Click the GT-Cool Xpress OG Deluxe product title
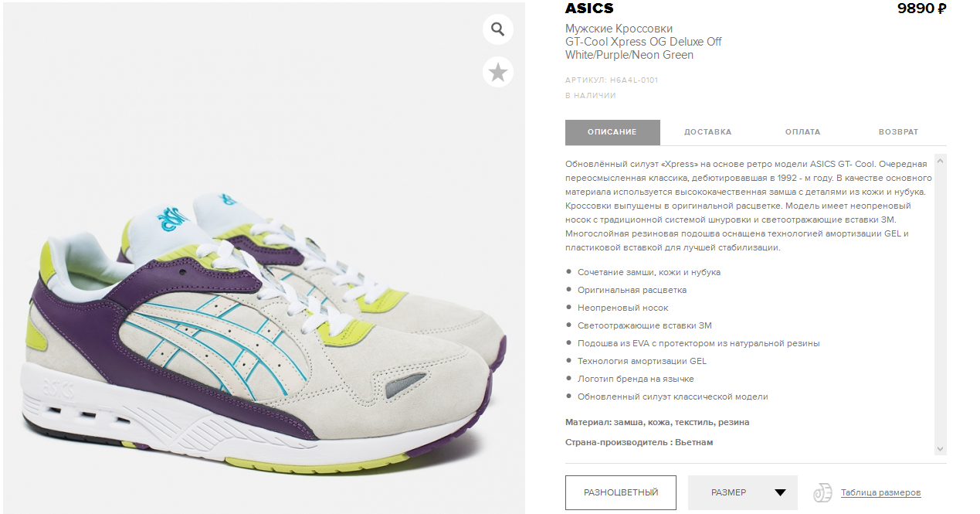Viewport: 980px width, 514px height. tap(643, 42)
